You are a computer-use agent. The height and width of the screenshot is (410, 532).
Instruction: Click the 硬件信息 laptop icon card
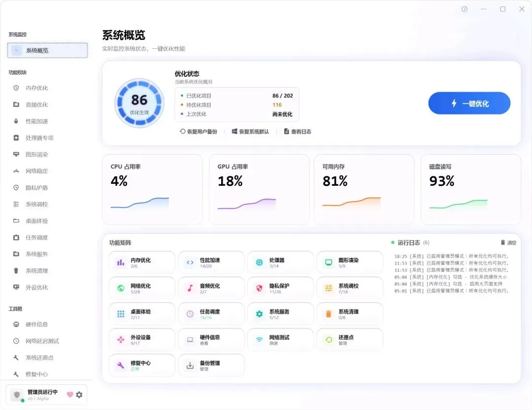(211, 340)
